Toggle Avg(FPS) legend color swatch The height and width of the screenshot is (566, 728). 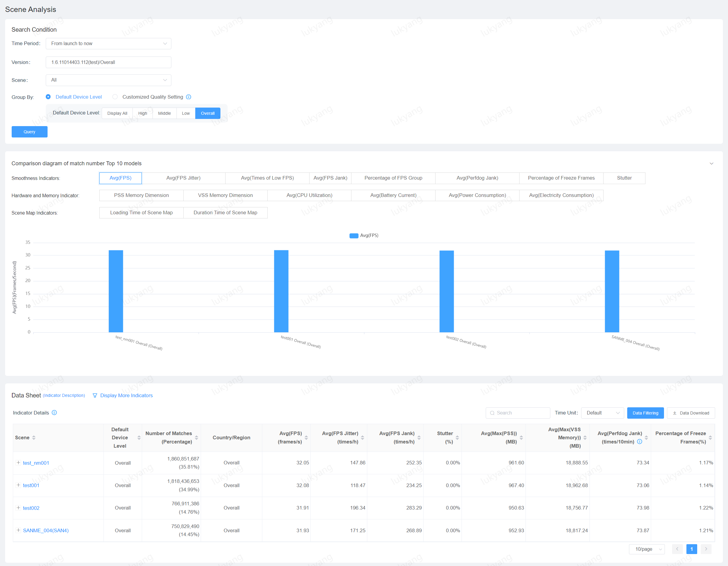coord(354,235)
